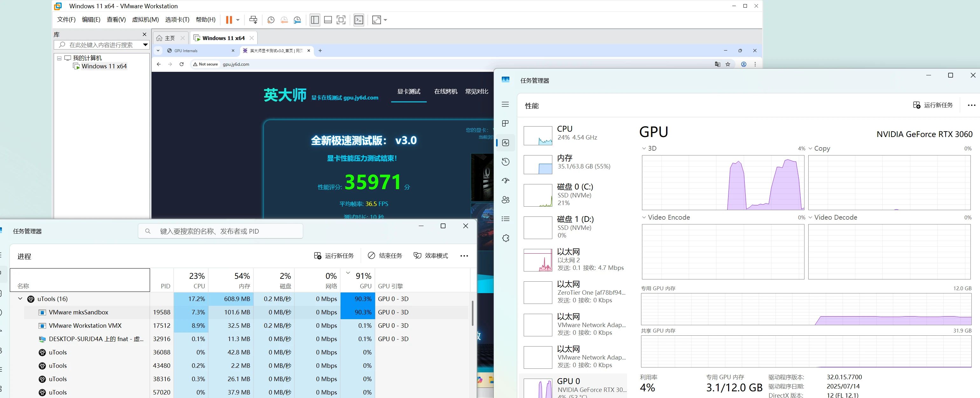Open more options in processes Task Manager

click(464, 256)
